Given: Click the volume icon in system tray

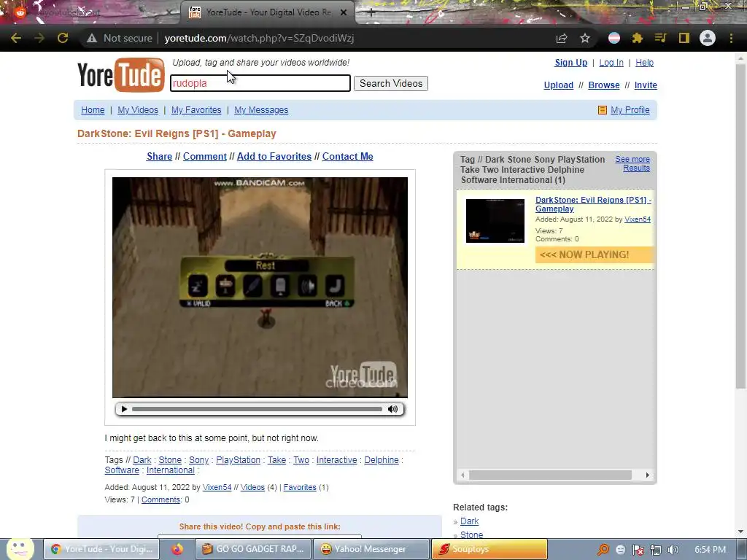Looking at the screenshot, I should click(673, 550).
